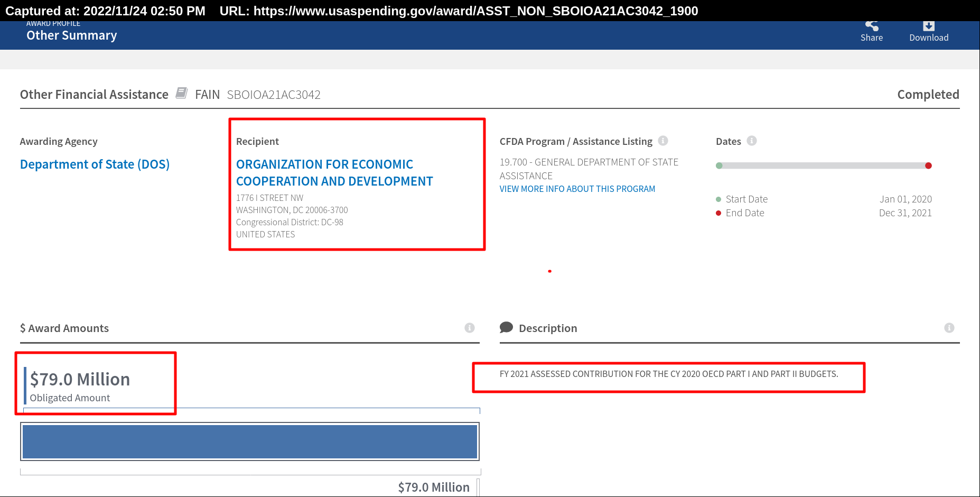This screenshot has height=497, width=980.
Task: Open info icon in Description header
Action: (949, 328)
